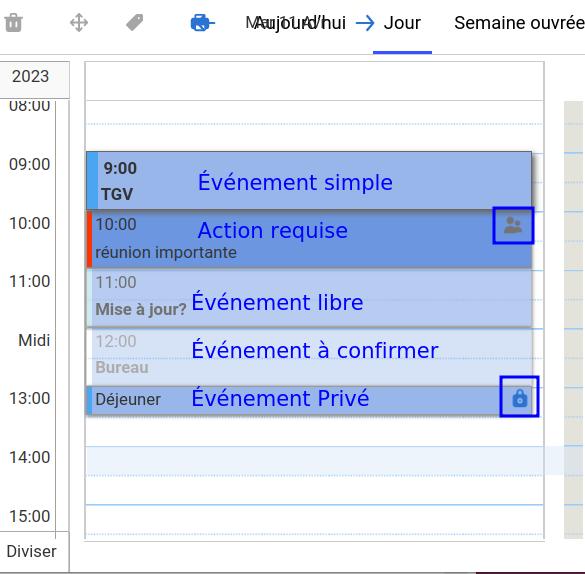Viewport: 585px width, 574px height.
Task: Select the 11:00 Mise à jour? event
Action: tap(309, 298)
